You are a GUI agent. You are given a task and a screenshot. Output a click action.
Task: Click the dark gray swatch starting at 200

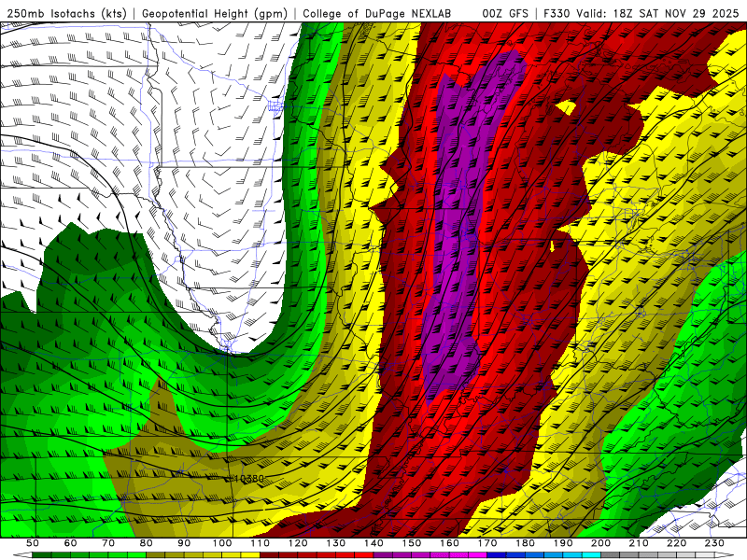tap(611, 555)
